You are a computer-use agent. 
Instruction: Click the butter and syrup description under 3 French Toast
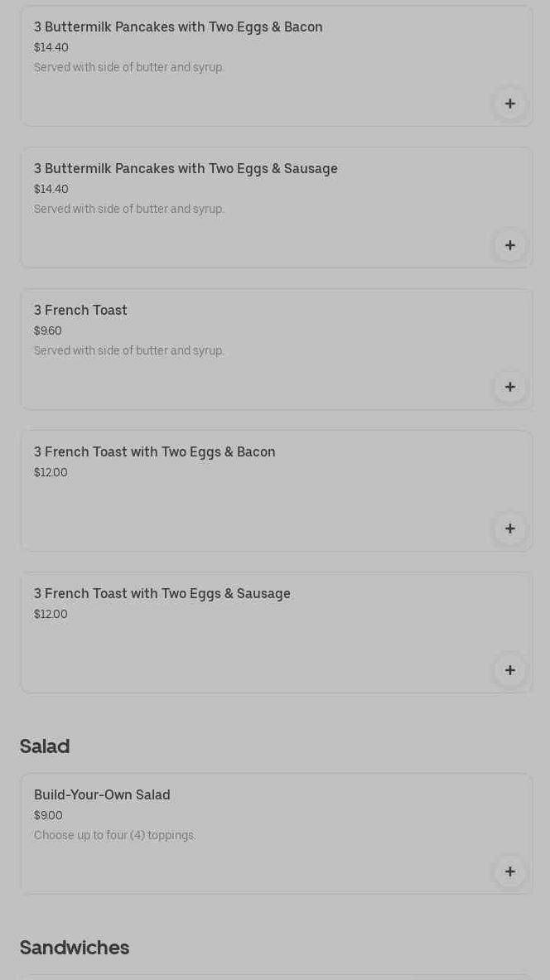point(128,350)
